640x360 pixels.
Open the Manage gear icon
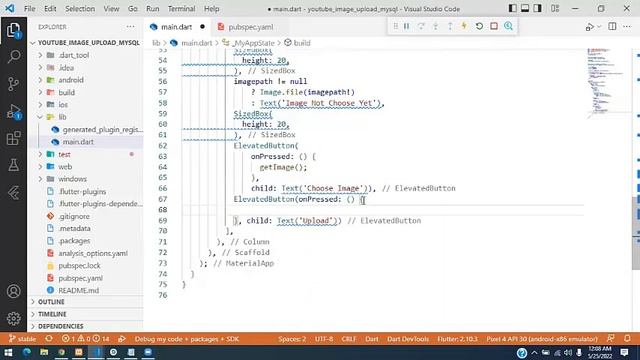coord(13,318)
